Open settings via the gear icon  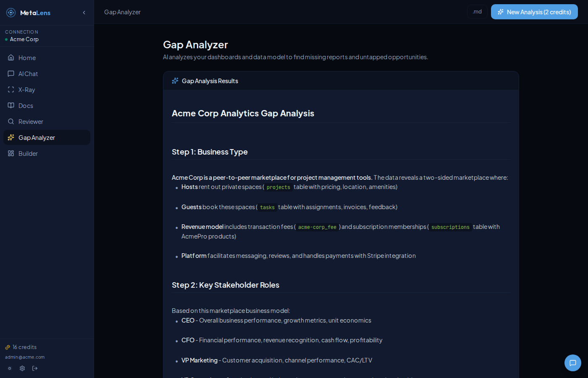tap(22, 368)
